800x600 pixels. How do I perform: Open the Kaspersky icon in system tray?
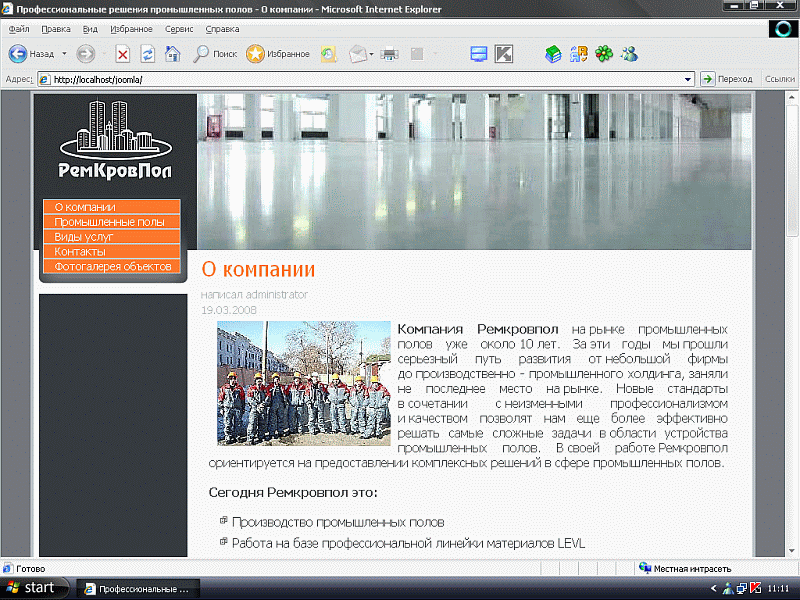click(755, 590)
